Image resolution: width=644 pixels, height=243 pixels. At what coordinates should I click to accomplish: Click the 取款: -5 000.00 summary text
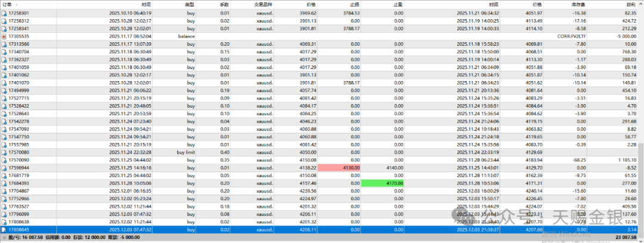(x=125, y=237)
